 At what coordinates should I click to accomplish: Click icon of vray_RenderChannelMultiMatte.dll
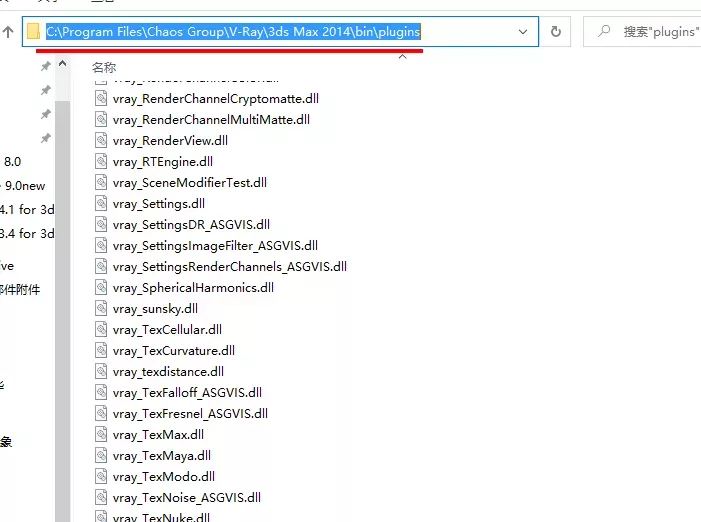(101, 119)
